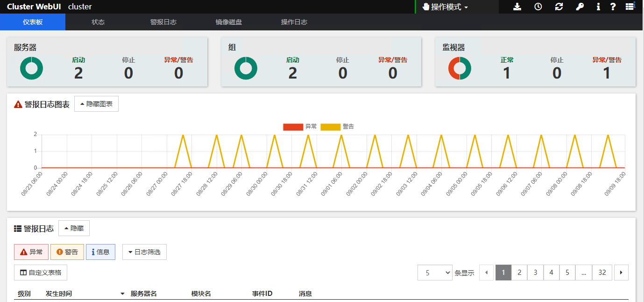Switch to the 镜像磁盘 tab
Screen dimensions: 644x302
(228, 22)
